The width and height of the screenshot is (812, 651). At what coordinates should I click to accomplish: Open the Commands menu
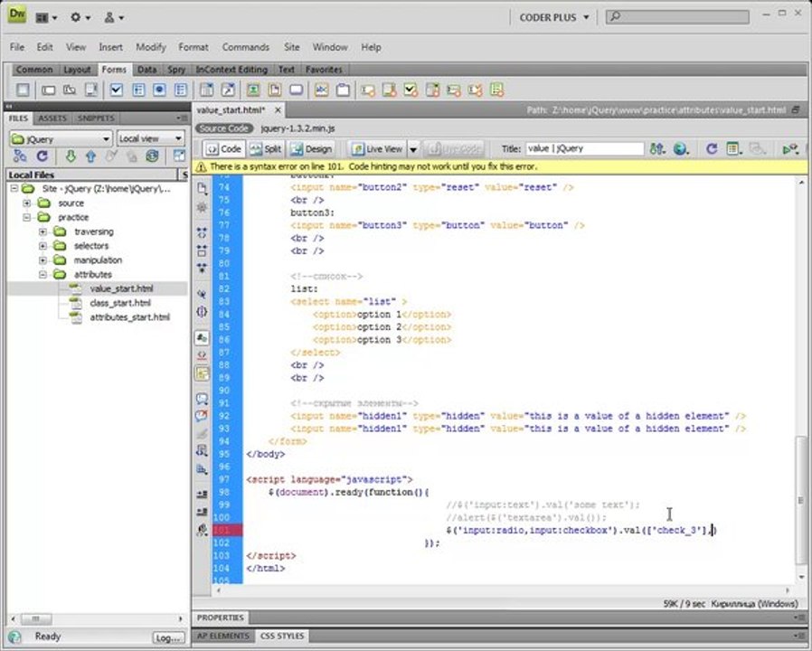click(245, 47)
